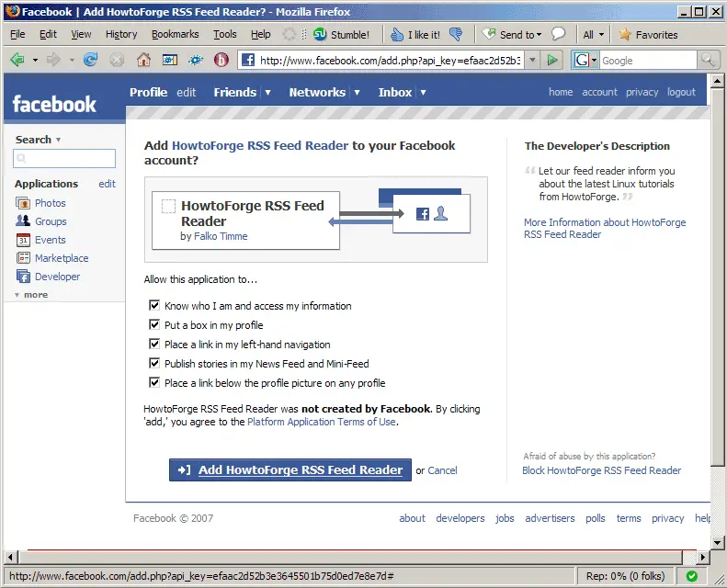The image size is (727, 588).
Task: Click edit next to Applications
Action: [108, 184]
